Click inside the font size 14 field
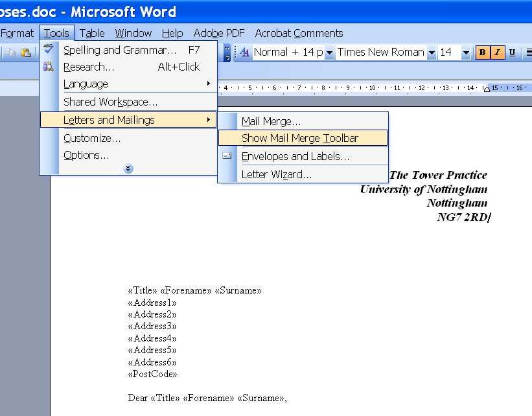 [449, 52]
